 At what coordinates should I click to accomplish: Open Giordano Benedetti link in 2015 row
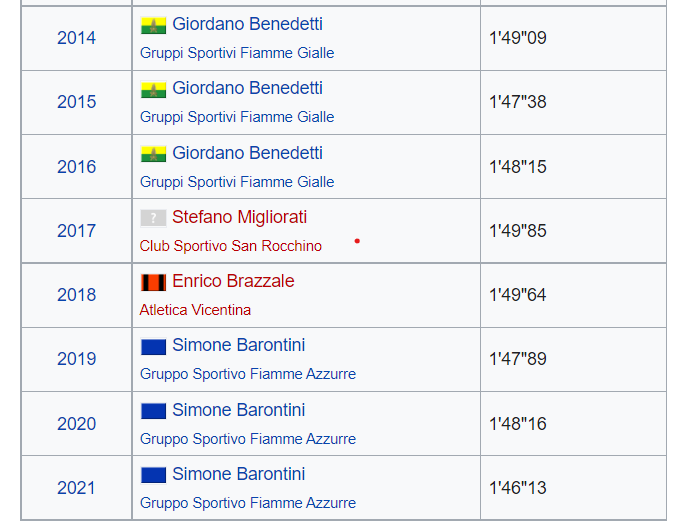pos(247,88)
